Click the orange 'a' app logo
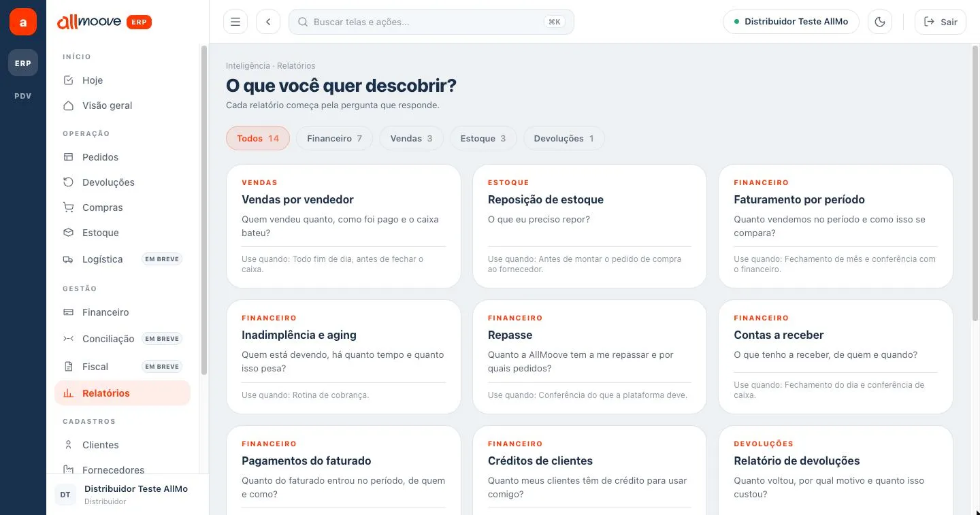 tap(23, 22)
